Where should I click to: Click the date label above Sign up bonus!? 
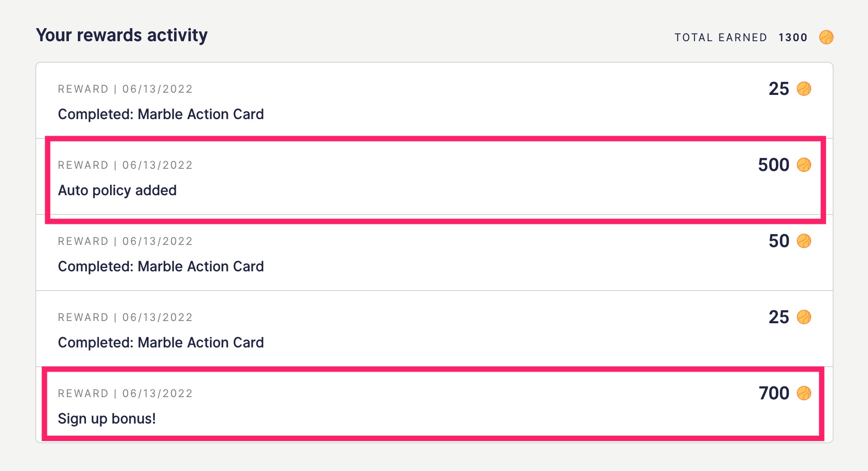point(125,394)
